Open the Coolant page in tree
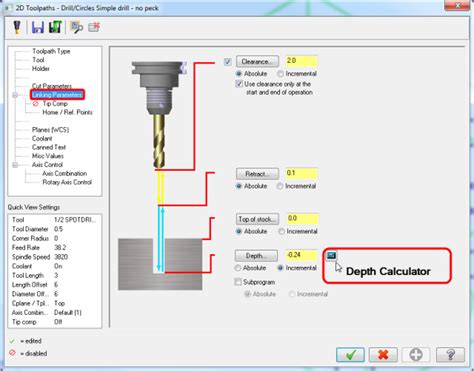Screen dimensions: 474x371 pos(42,138)
